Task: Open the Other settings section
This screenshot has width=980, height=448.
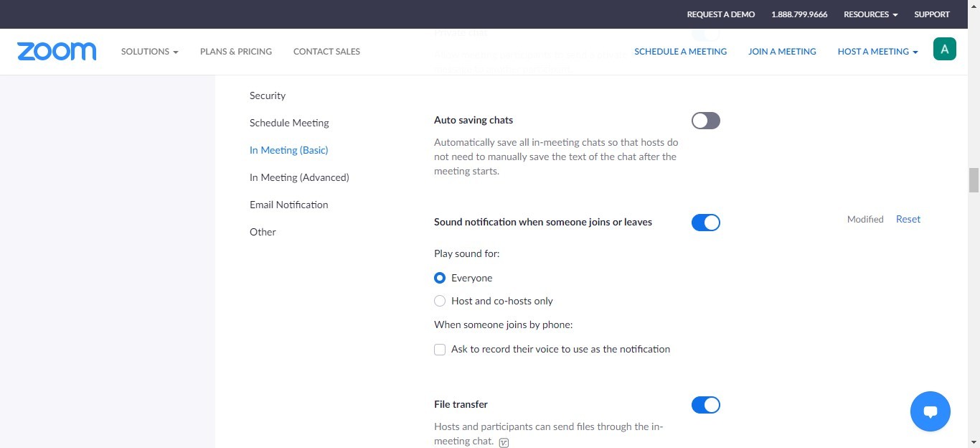Action: [263, 232]
